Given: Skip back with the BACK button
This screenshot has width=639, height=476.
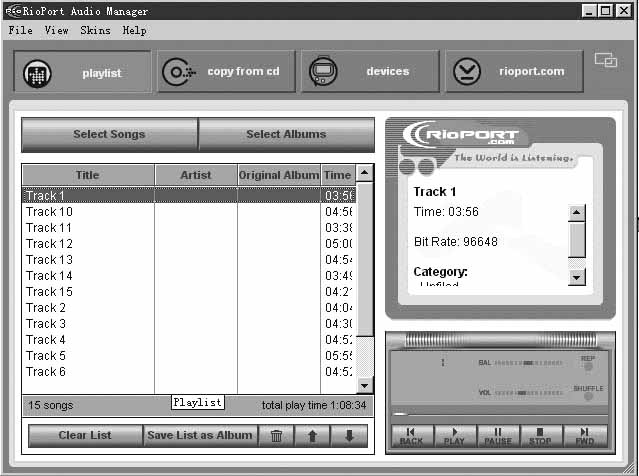Looking at the screenshot, I should pos(411,436).
